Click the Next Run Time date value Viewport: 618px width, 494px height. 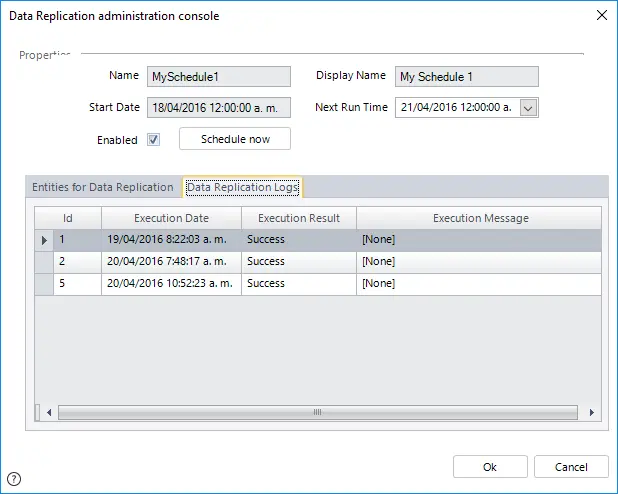click(x=457, y=108)
